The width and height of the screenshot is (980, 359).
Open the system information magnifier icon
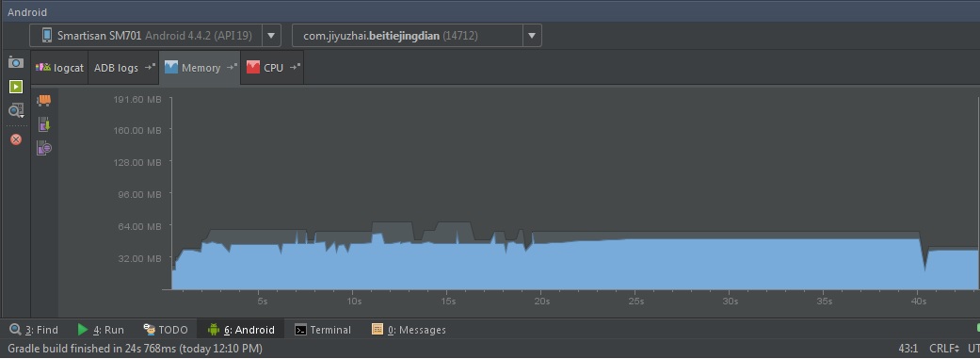coord(16,111)
